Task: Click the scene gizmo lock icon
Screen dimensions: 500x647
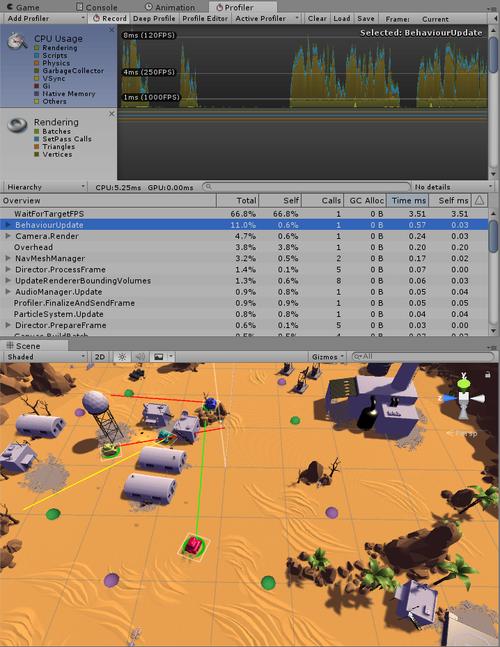Action: click(488, 375)
